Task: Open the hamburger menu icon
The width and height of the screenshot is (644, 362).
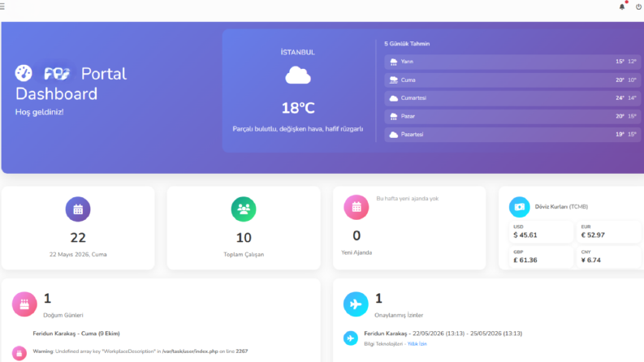Action: [2, 6]
